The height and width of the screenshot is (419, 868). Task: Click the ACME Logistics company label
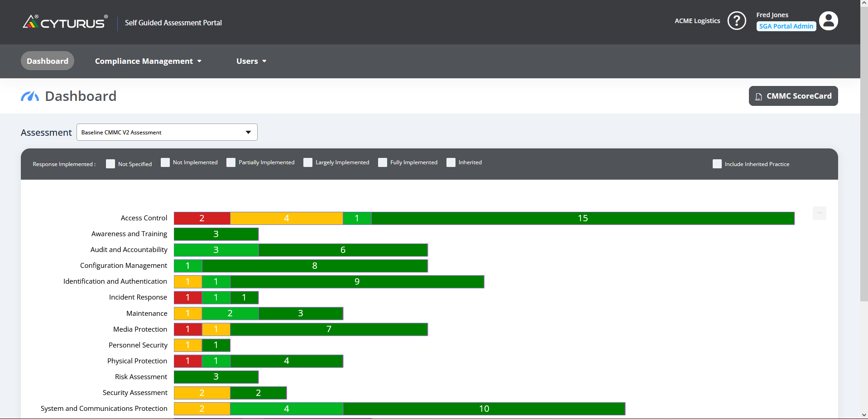pos(697,21)
